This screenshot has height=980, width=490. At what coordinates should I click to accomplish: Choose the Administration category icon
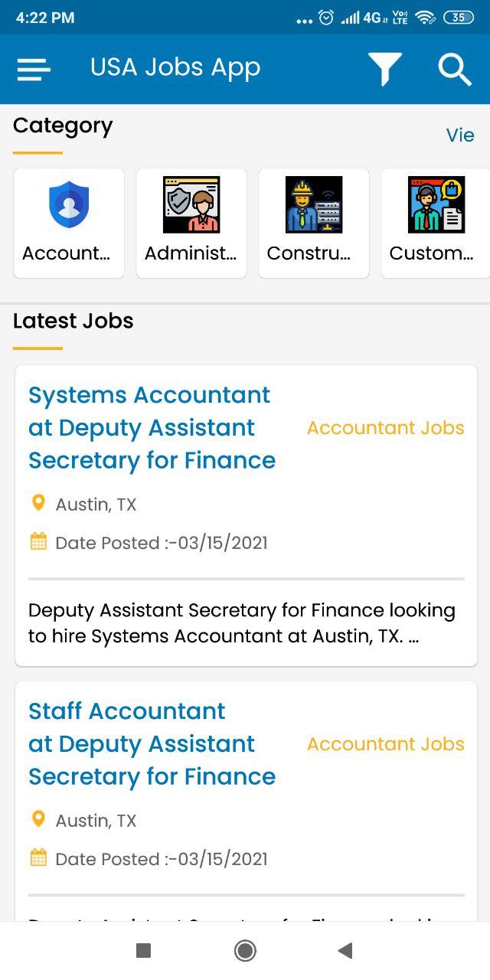(191, 205)
